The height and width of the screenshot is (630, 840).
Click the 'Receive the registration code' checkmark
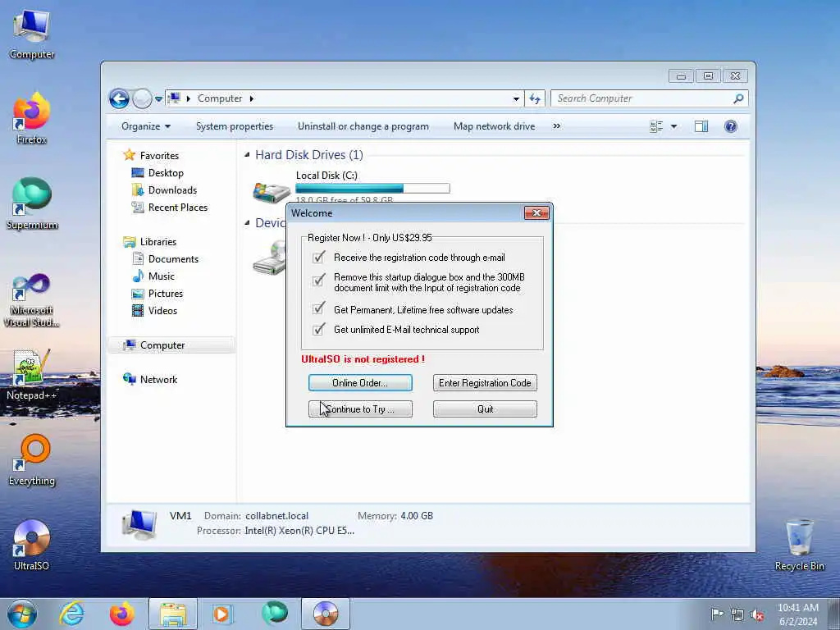[x=319, y=257]
